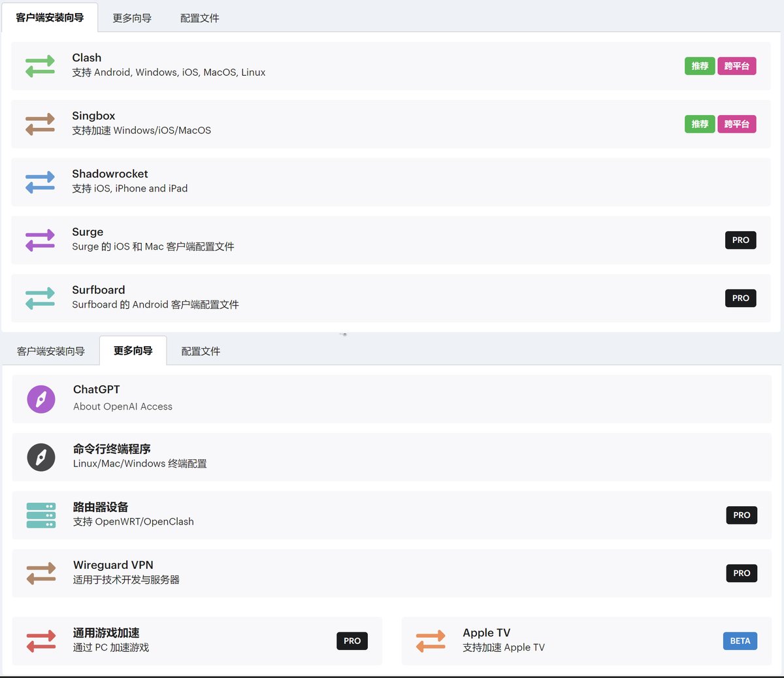Viewport: 784px width, 678px height.
Task: Click the teal arrows icon beside Surfboard
Action: tap(40, 299)
